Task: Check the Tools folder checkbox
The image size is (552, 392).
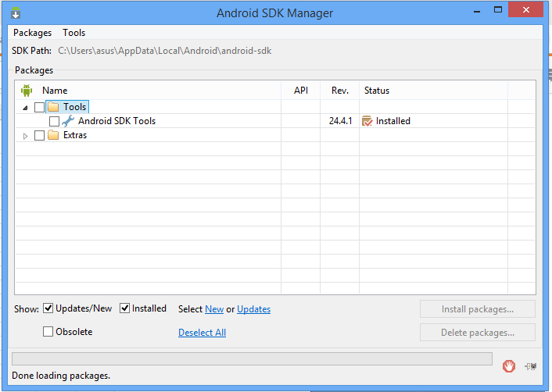Action: point(39,107)
